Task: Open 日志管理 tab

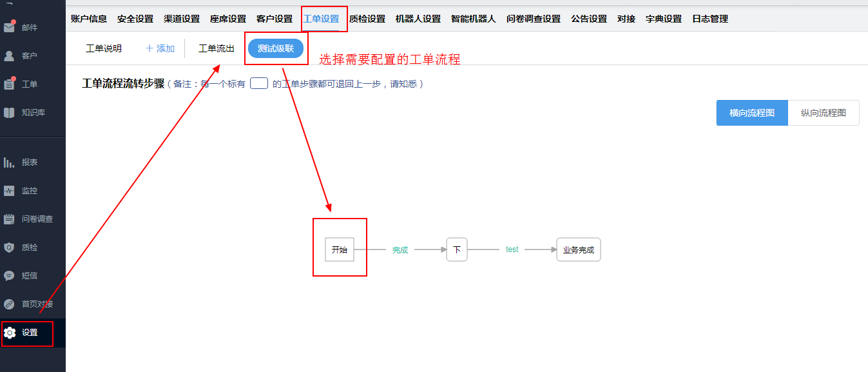Action: (x=710, y=19)
